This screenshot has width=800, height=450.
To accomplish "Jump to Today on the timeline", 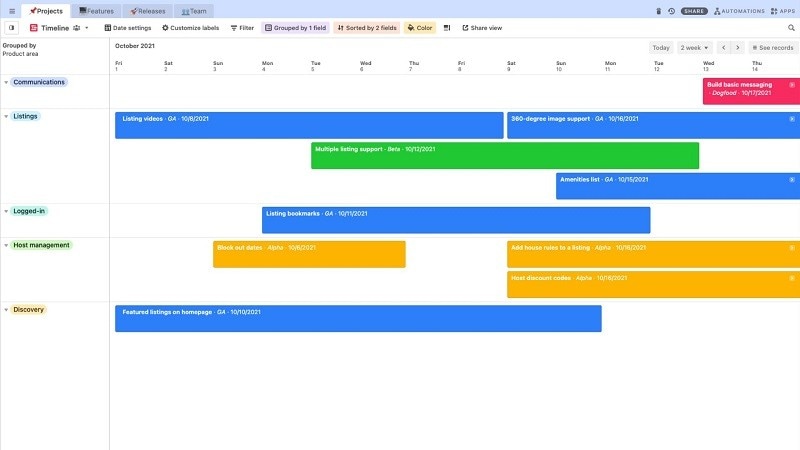I will (x=661, y=47).
